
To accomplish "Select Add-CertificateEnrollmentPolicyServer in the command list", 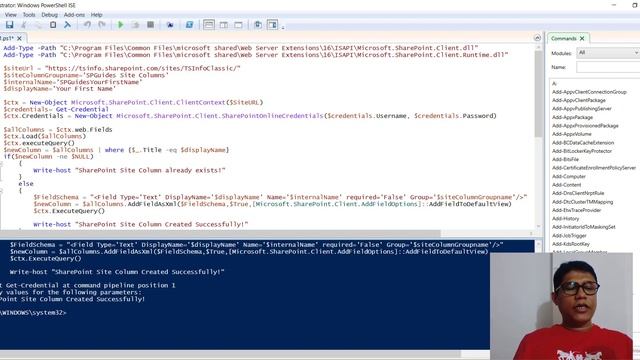I will coord(593,168).
